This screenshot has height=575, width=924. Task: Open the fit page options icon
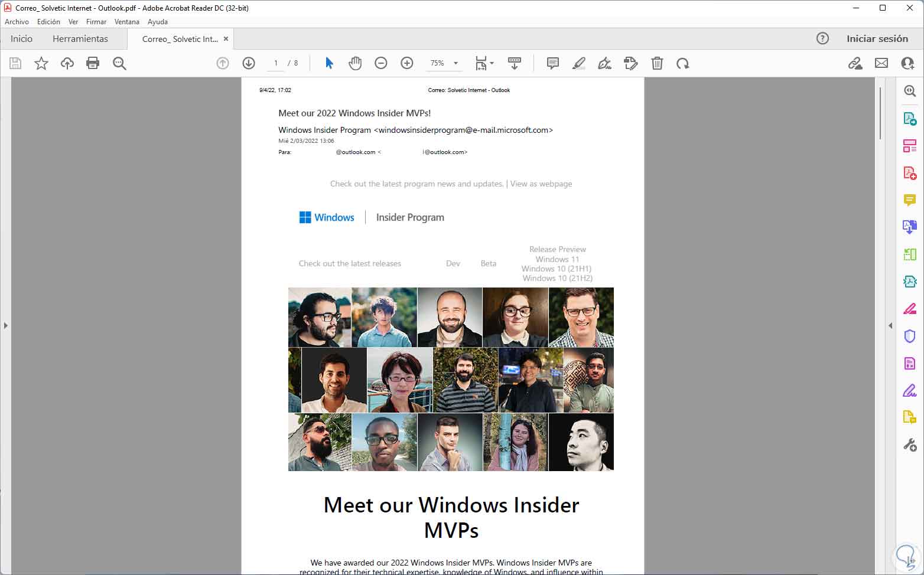pos(484,63)
